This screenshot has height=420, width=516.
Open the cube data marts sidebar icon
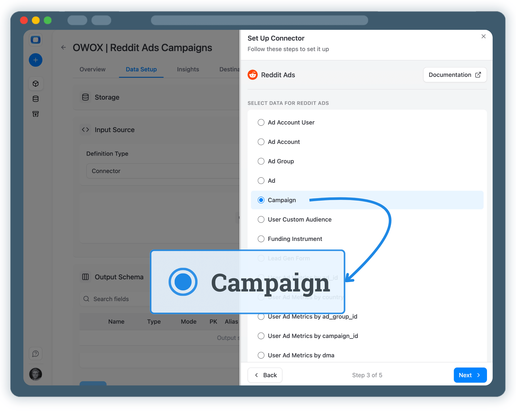[x=35, y=84]
